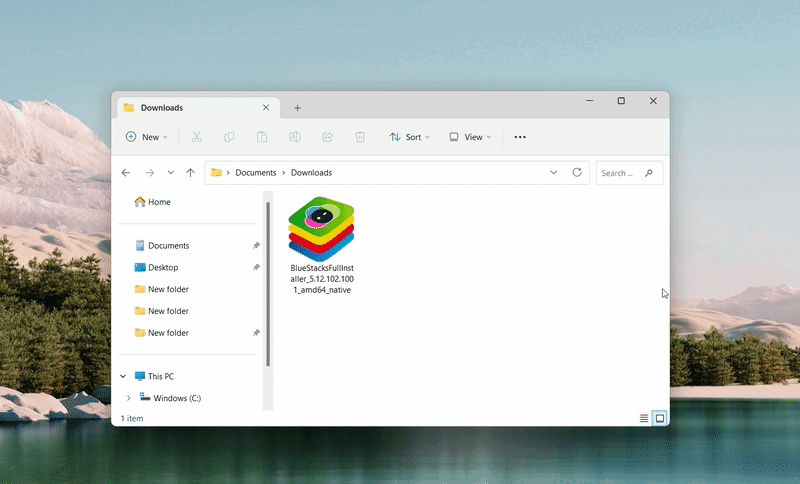
Task: Open the New item menu
Action: tap(146, 137)
